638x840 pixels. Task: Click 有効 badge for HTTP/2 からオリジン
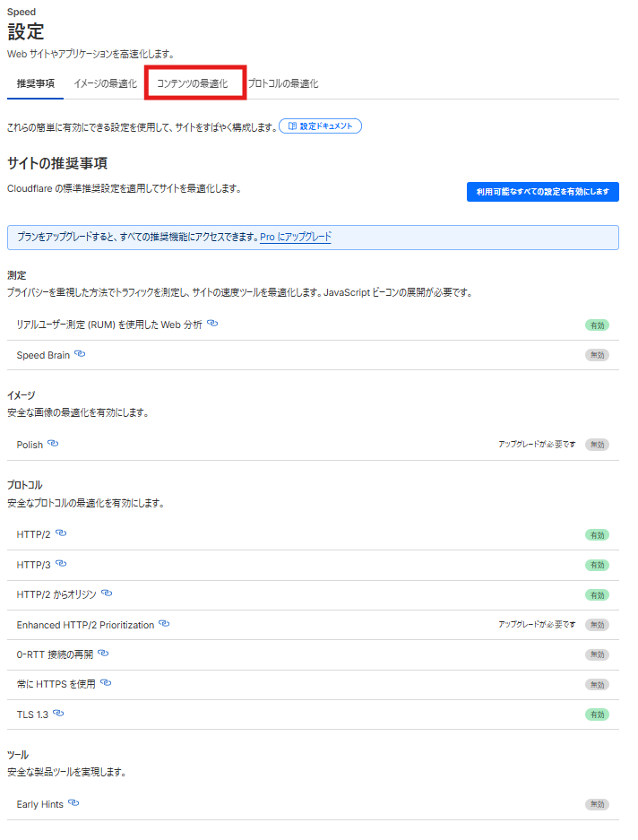[x=597, y=595]
